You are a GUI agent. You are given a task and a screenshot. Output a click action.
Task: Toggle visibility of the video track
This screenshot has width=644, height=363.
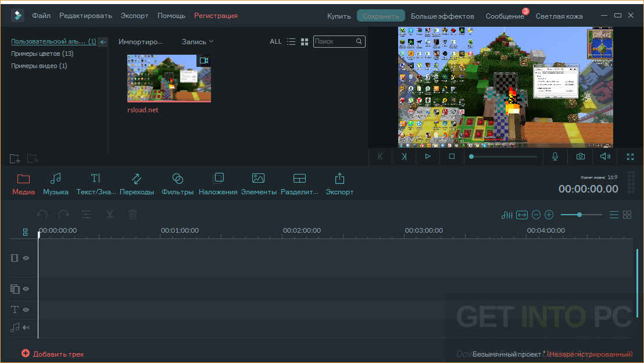(26, 258)
